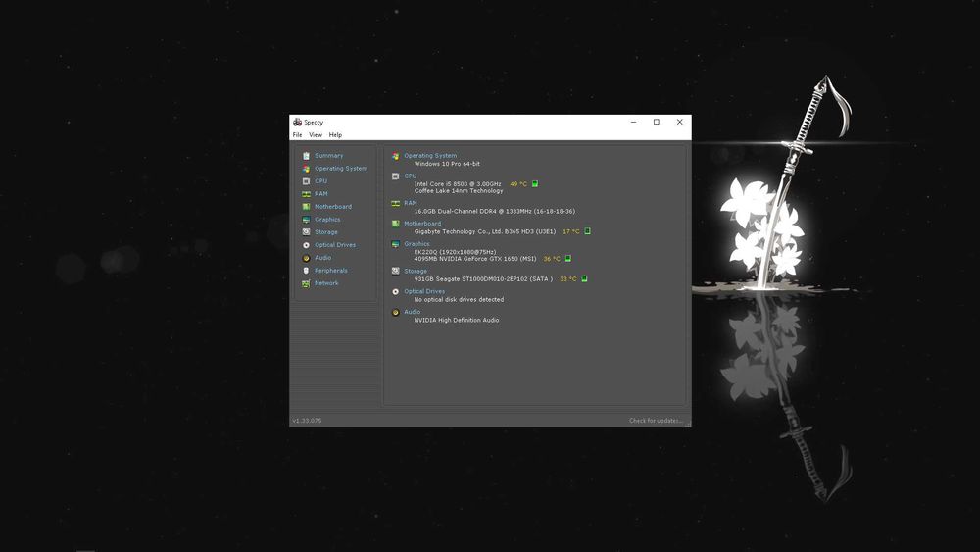This screenshot has height=552, width=980.
Task: Click the Motherboard icon in sidebar
Action: click(x=306, y=207)
